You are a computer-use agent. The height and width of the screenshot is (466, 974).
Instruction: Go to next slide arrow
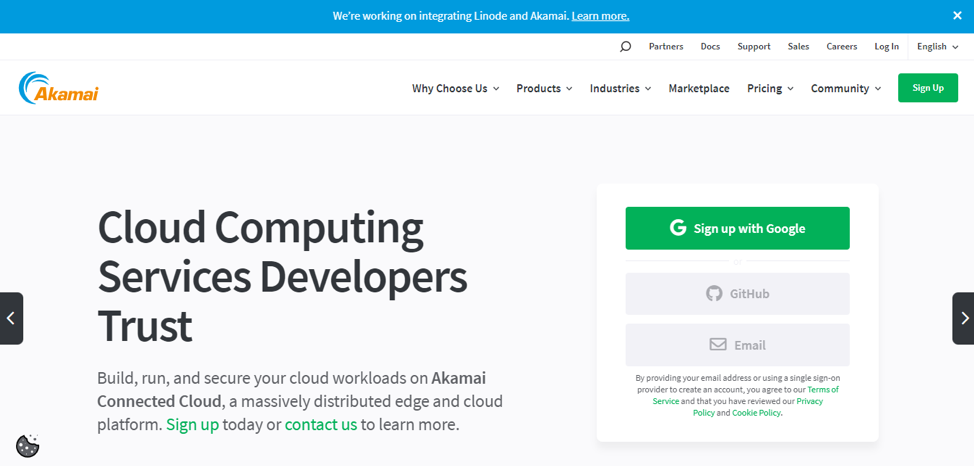963,318
